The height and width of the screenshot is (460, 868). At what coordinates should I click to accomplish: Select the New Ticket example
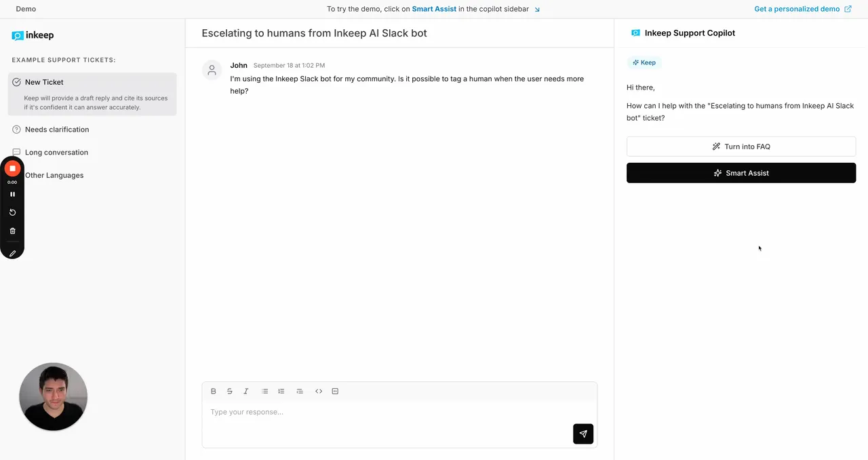tap(93, 94)
